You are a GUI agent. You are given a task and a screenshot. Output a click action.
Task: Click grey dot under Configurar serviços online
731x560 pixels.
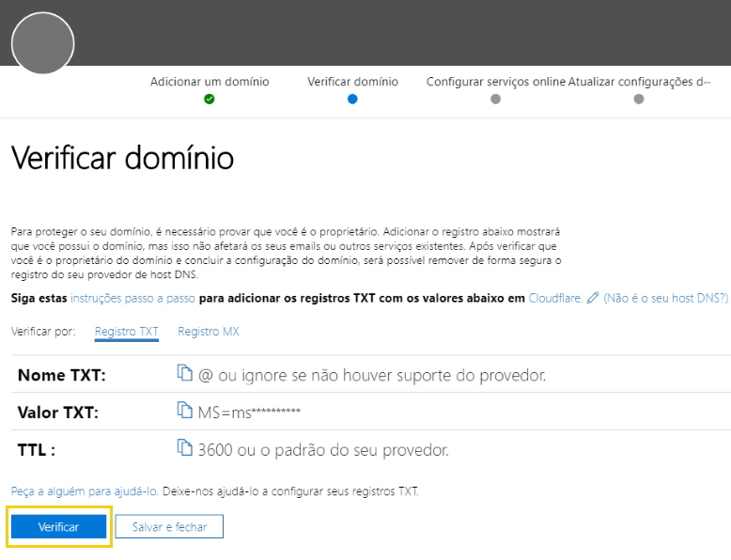(x=495, y=99)
